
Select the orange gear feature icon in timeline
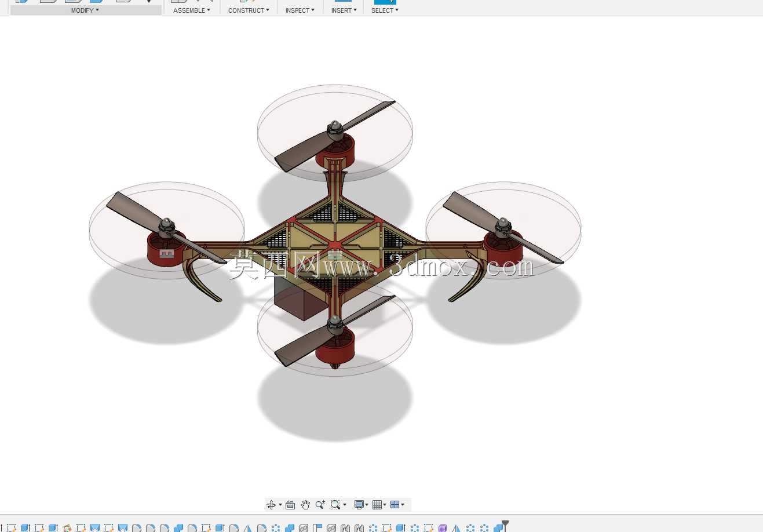(67, 528)
